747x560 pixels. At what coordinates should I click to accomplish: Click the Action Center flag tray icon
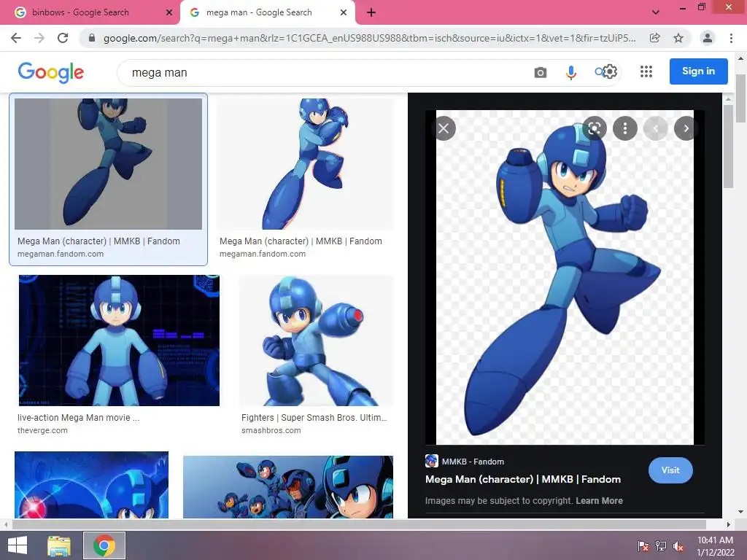pos(643,545)
